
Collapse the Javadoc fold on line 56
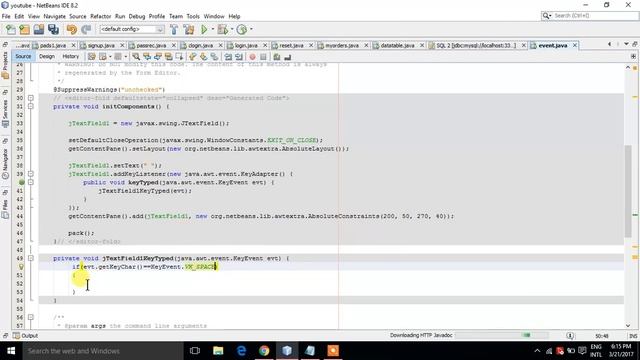(x=31, y=317)
